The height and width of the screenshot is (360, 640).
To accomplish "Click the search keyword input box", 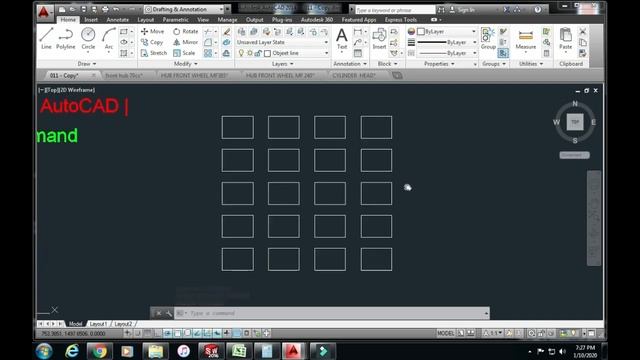I will [395, 9].
